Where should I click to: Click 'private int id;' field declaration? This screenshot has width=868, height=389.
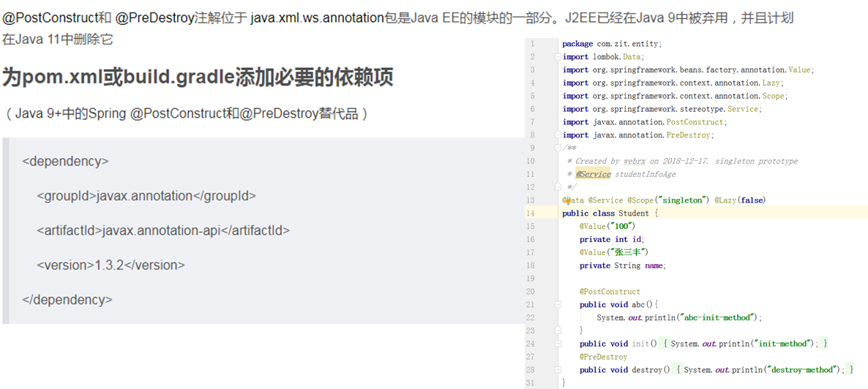(x=613, y=239)
